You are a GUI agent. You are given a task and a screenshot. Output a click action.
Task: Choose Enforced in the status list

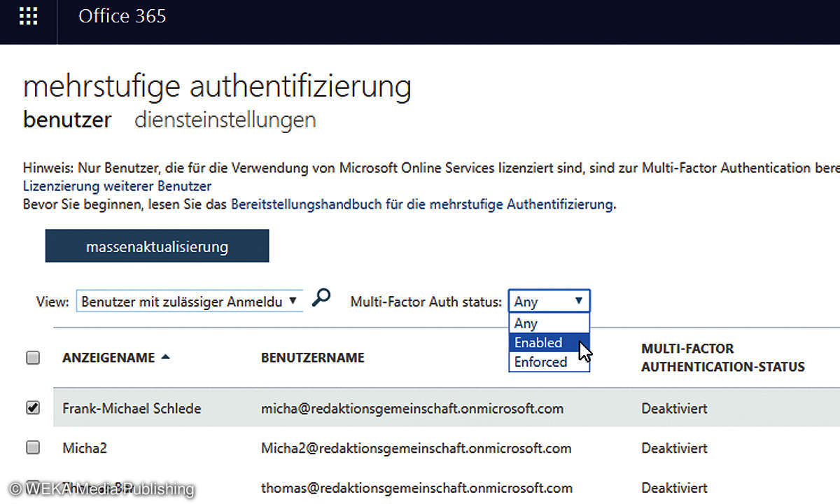[x=549, y=362]
